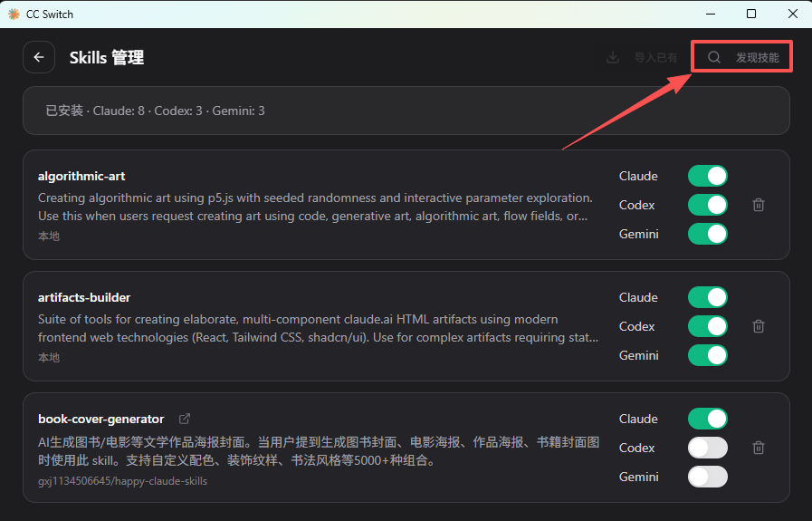Image resolution: width=812 pixels, height=521 pixels.
Task: Turn off Gemini for artifacts-builder
Action: [x=707, y=355]
